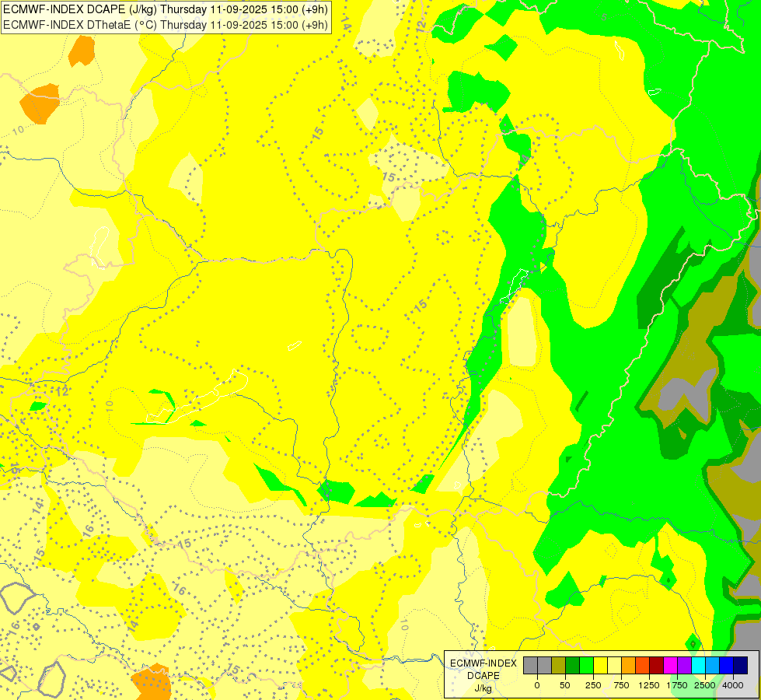Click the dark green legend swatch
Screen dimensions: 761x700
(x=572, y=665)
